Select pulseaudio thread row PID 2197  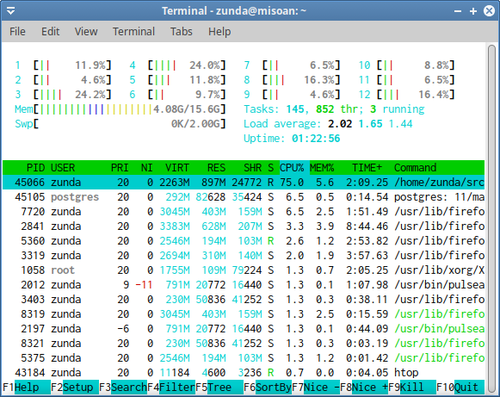click(244, 329)
